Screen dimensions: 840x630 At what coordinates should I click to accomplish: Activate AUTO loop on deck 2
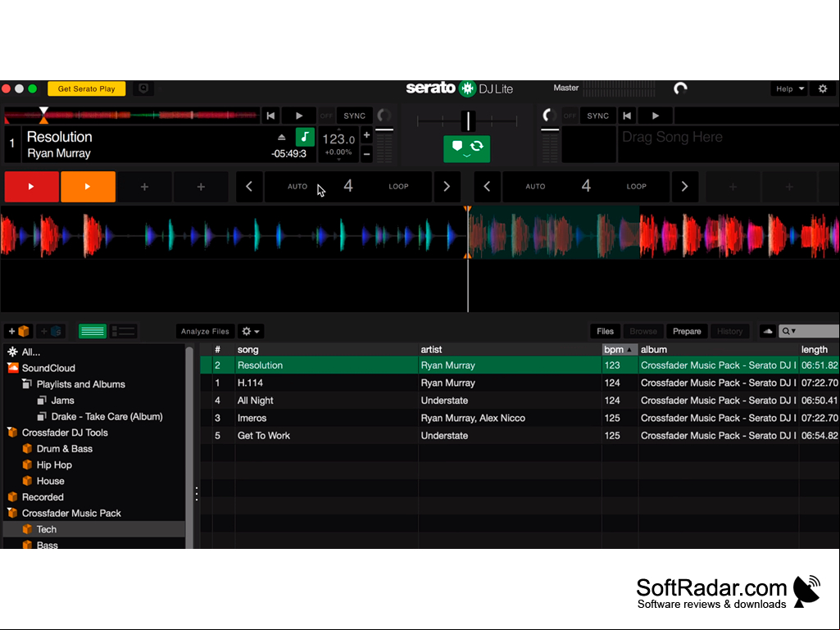tap(535, 187)
